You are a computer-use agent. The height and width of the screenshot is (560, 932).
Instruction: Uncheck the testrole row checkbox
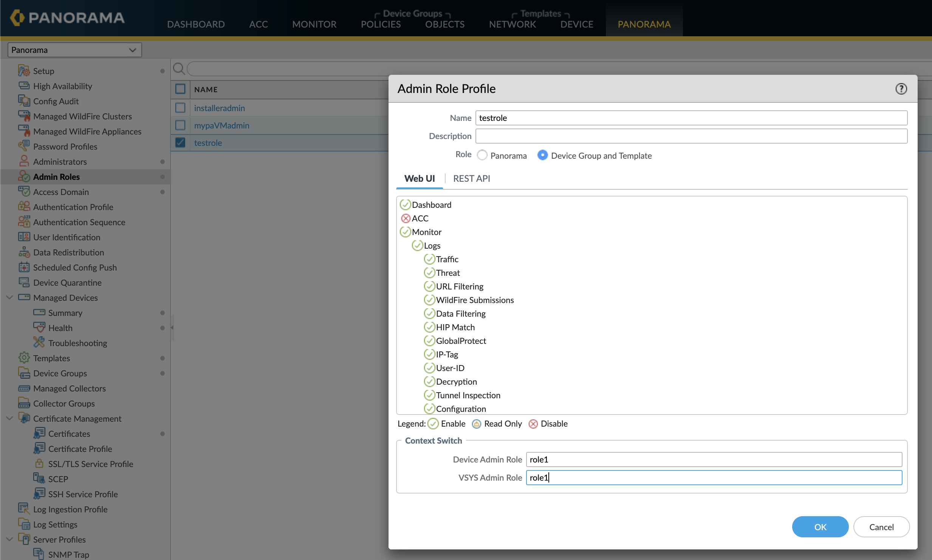180,143
